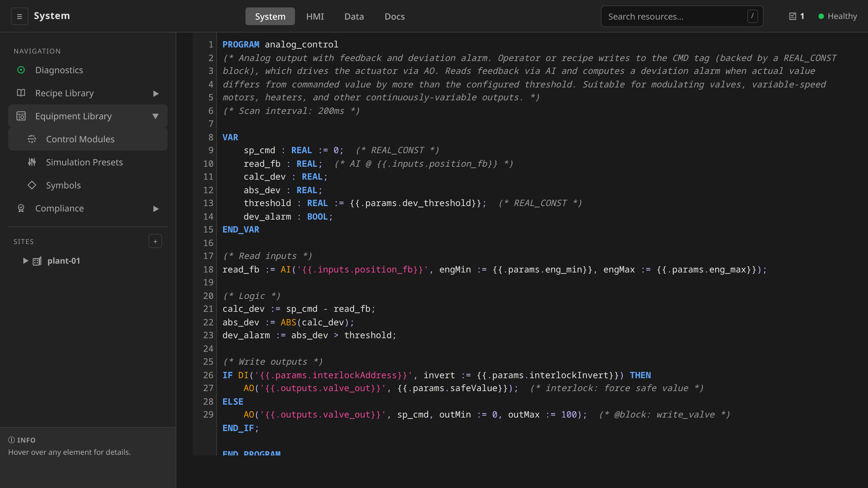Click the threshold declaration on line 13

tap(365, 203)
